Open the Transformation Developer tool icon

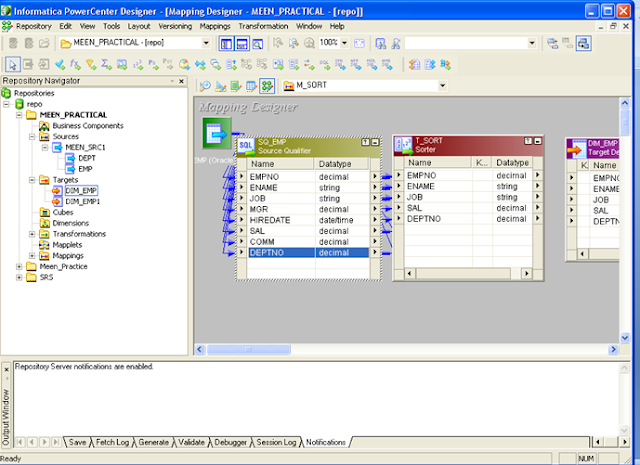236,86
